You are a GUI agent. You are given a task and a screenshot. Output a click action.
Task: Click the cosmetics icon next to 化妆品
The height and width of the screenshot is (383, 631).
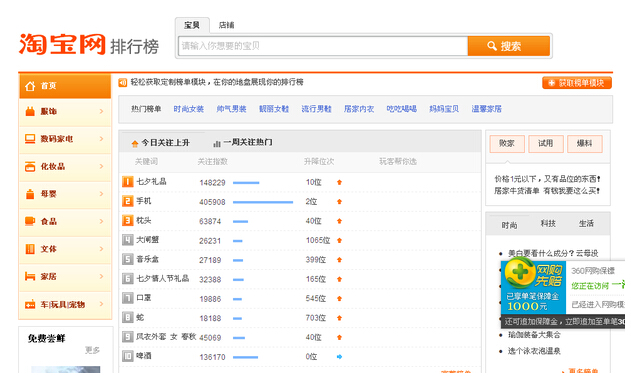coord(30,167)
